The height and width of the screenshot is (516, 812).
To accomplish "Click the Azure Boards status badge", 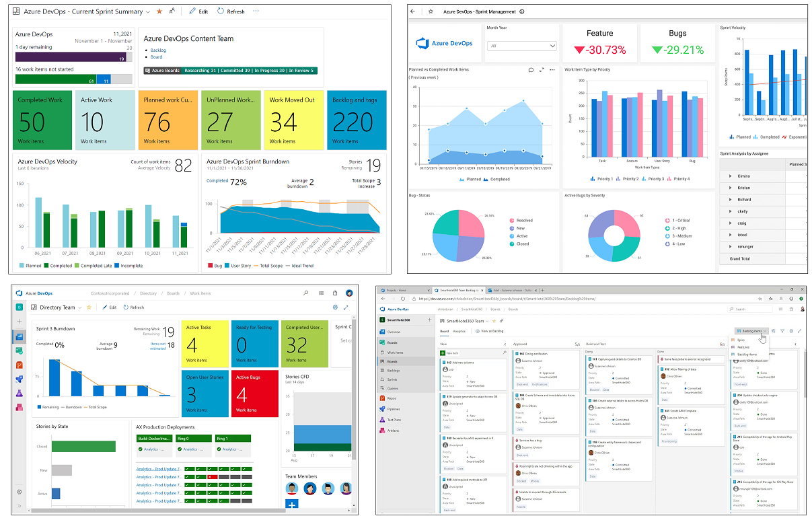I will tap(230, 71).
